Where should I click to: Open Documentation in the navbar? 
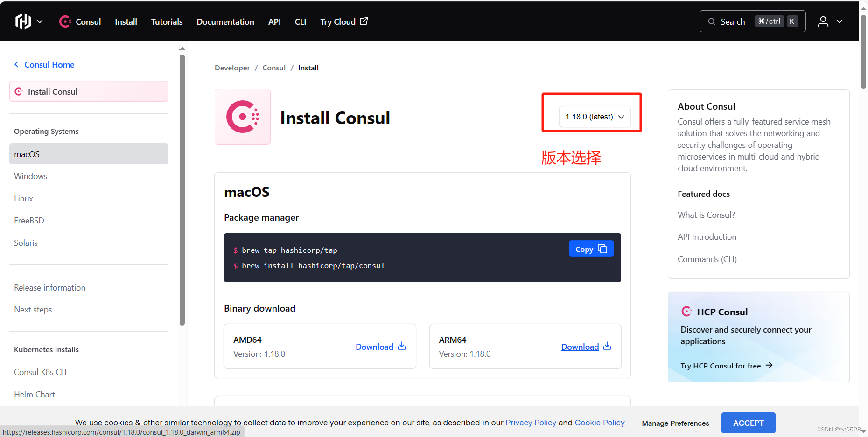point(225,21)
